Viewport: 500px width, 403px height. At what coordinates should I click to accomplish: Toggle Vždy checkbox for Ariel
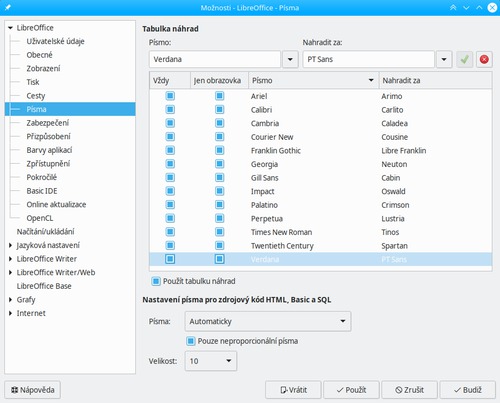click(x=170, y=96)
